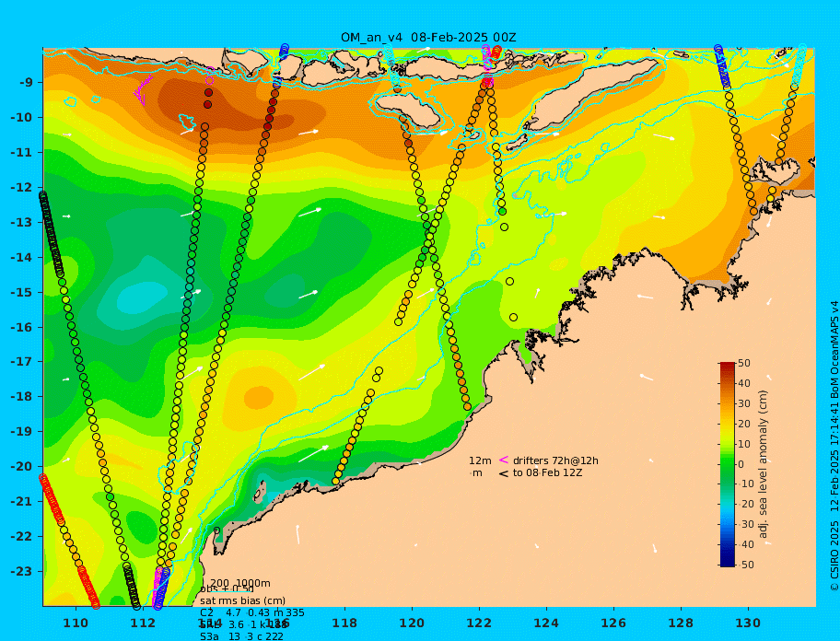This screenshot has height=641, width=840.
Task: Click the latitude axis label '-21'
Action: (22, 501)
